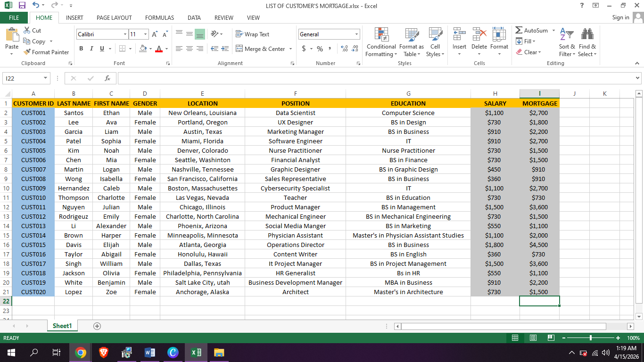This screenshot has width=644, height=362.
Task: Open Find & Select binoculars
Action: click(587, 42)
